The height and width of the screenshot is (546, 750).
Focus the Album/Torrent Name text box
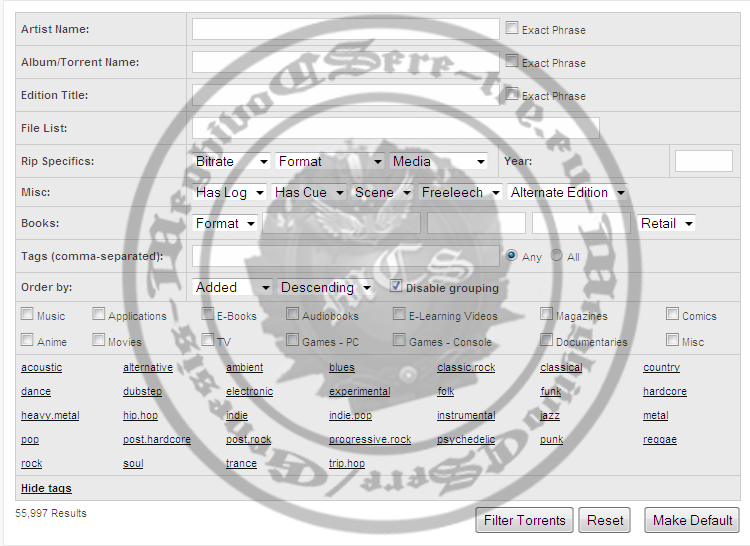pyautogui.click(x=345, y=62)
